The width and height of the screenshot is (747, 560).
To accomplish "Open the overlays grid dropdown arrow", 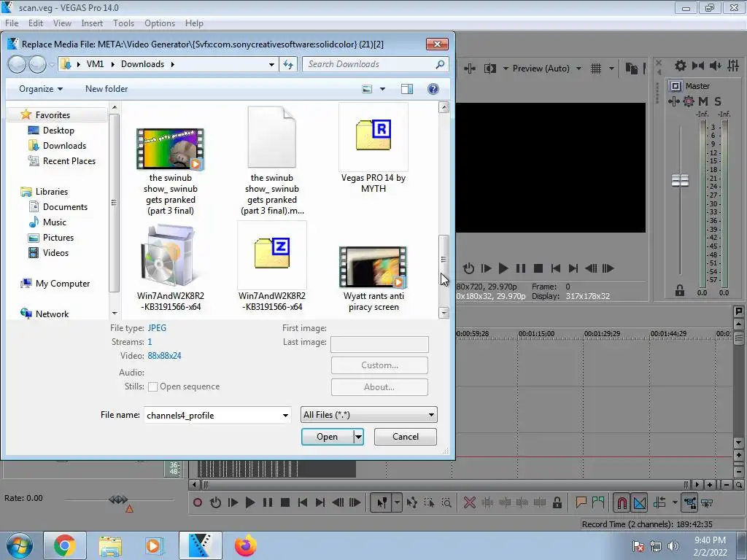I will 611,69.
